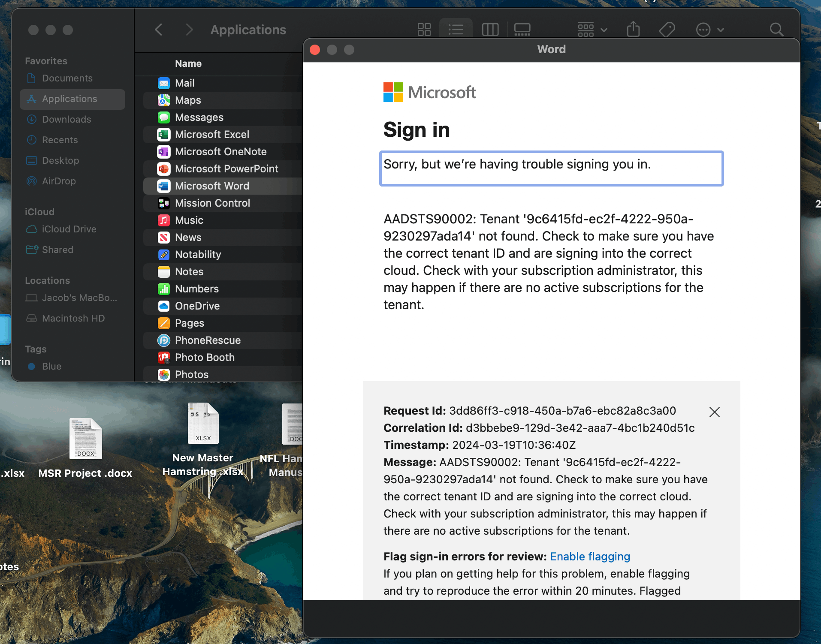Image resolution: width=821 pixels, height=644 pixels.
Task: Open iCloud Drive in Finder sidebar
Action: pyautogui.click(x=72, y=229)
